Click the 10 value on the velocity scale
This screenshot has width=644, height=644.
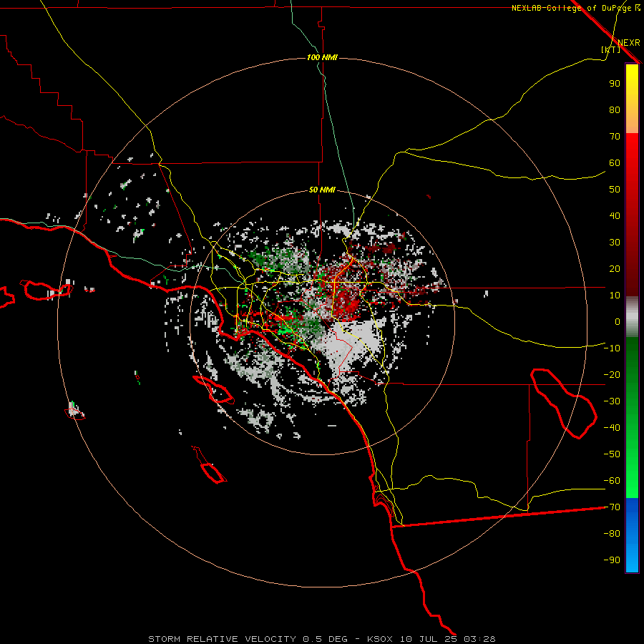pyautogui.click(x=615, y=296)
